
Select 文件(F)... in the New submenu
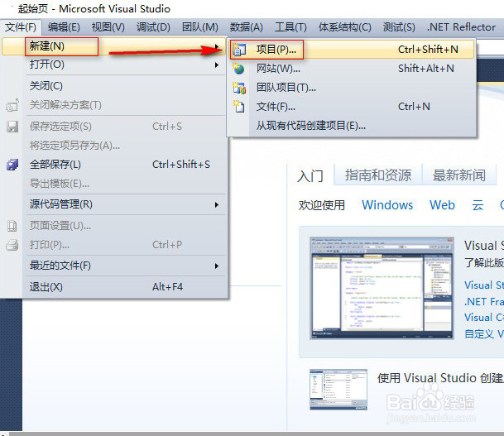click(352, 107)
